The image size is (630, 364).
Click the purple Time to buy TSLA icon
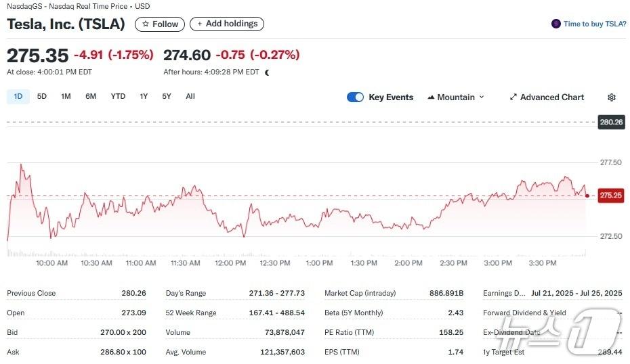[556, 24]
